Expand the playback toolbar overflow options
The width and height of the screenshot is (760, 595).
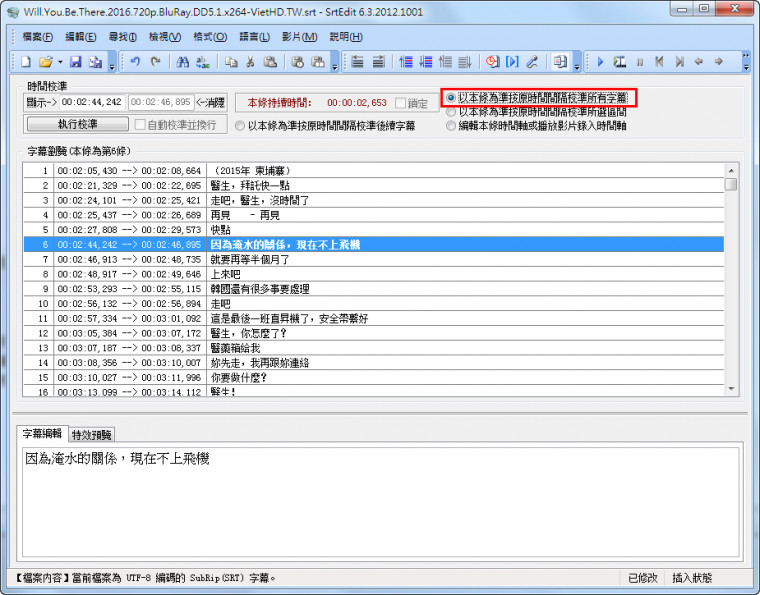click(x=746, y=62)
